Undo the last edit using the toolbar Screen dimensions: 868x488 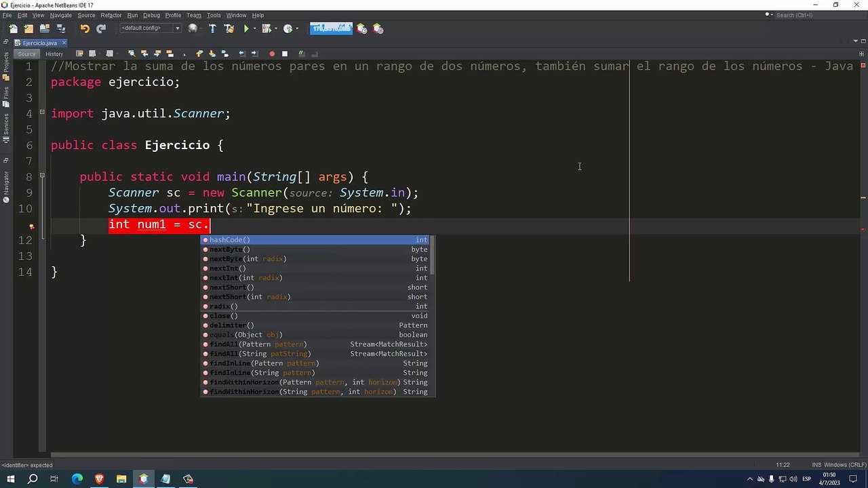(x=85, y=28)
